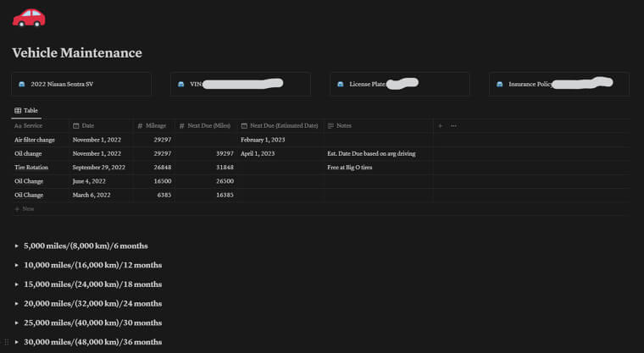Click the Aa icon in Service column header
Viewport: 644px width, 353px height.
(18, 125)
